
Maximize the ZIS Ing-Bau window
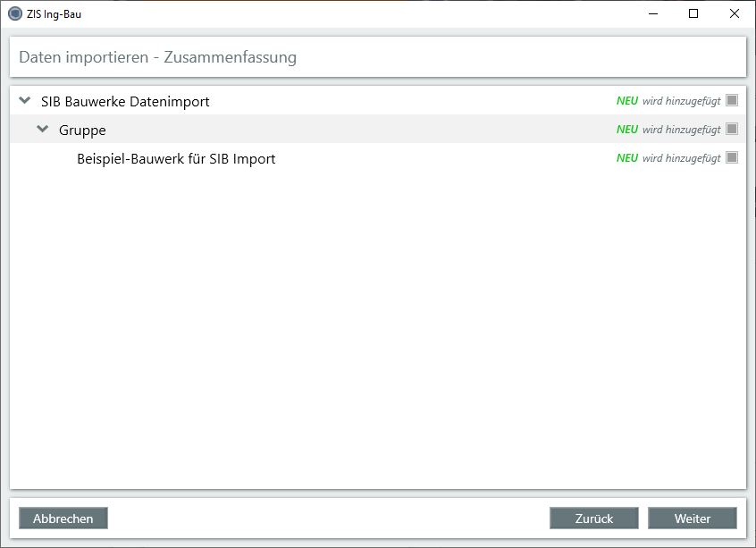(x=693, y=13)
